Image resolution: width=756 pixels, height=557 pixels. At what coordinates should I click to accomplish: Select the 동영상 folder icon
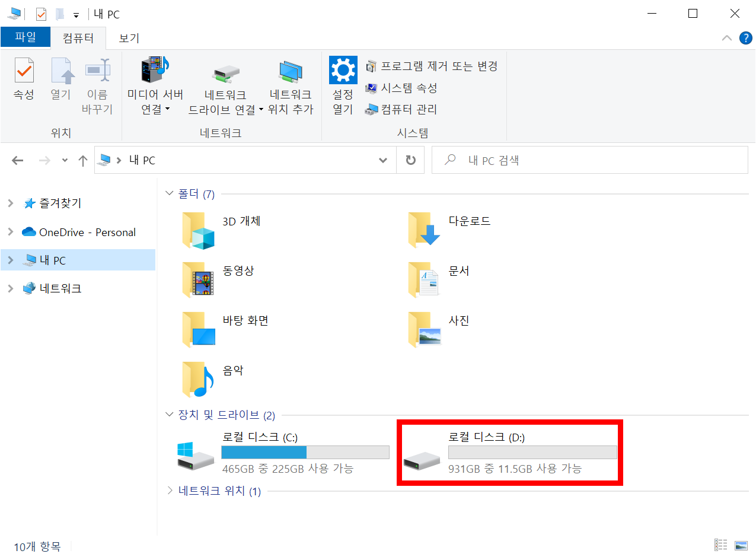click(x=198, y=279)
